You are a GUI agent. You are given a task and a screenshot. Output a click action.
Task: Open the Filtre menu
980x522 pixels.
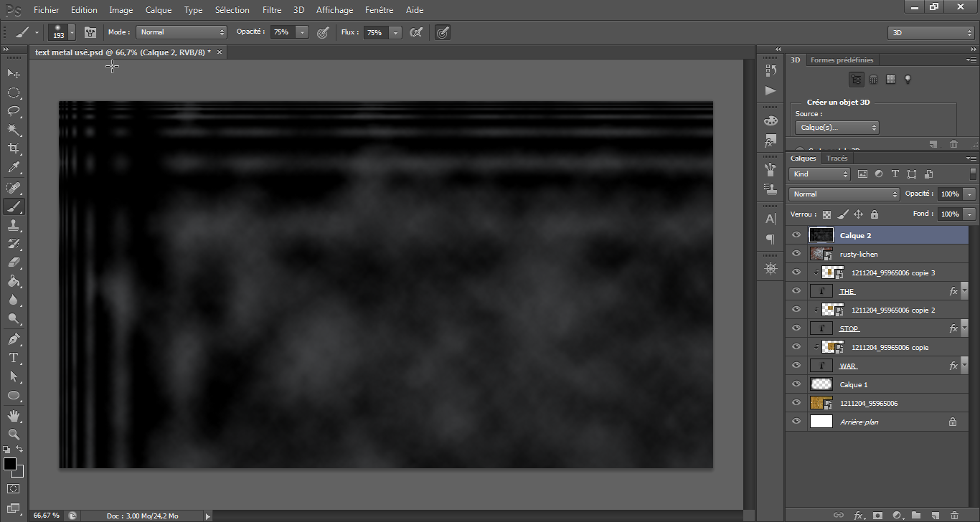(272, 10)
